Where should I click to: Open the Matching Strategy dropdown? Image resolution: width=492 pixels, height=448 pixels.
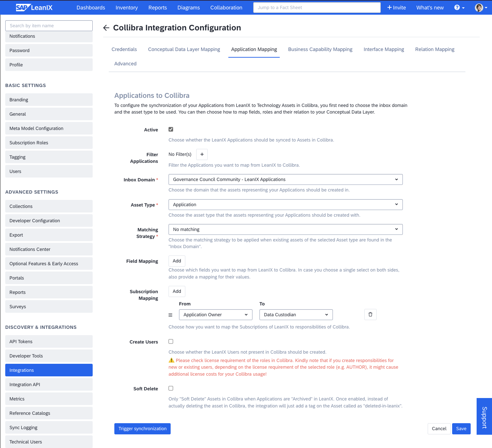click(x=285, y=230)
